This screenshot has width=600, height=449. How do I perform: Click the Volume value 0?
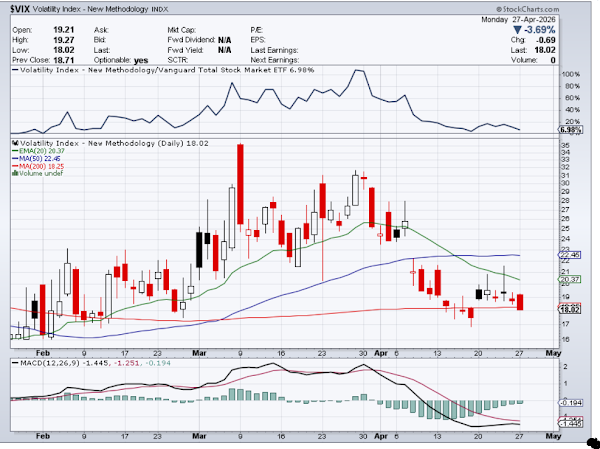pos(553,60)
